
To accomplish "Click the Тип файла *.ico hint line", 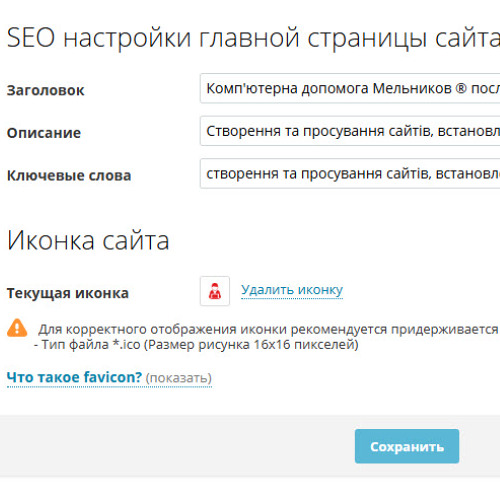I will 196,344.
